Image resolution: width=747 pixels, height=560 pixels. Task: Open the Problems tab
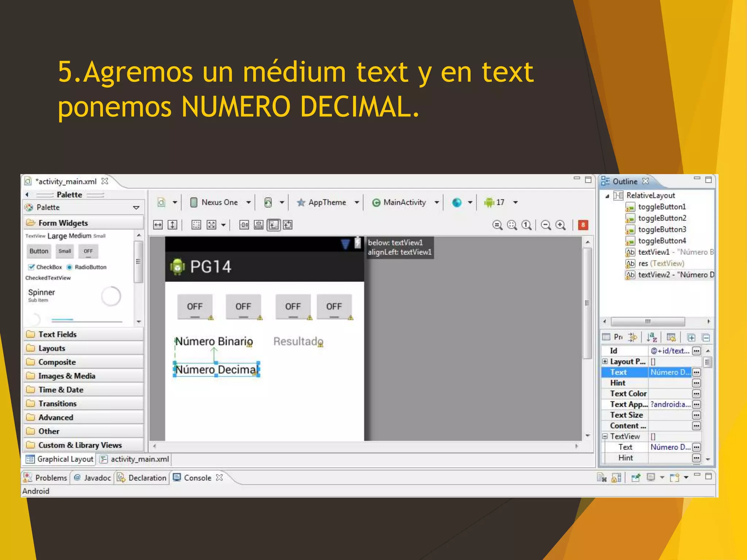[46, 478]
